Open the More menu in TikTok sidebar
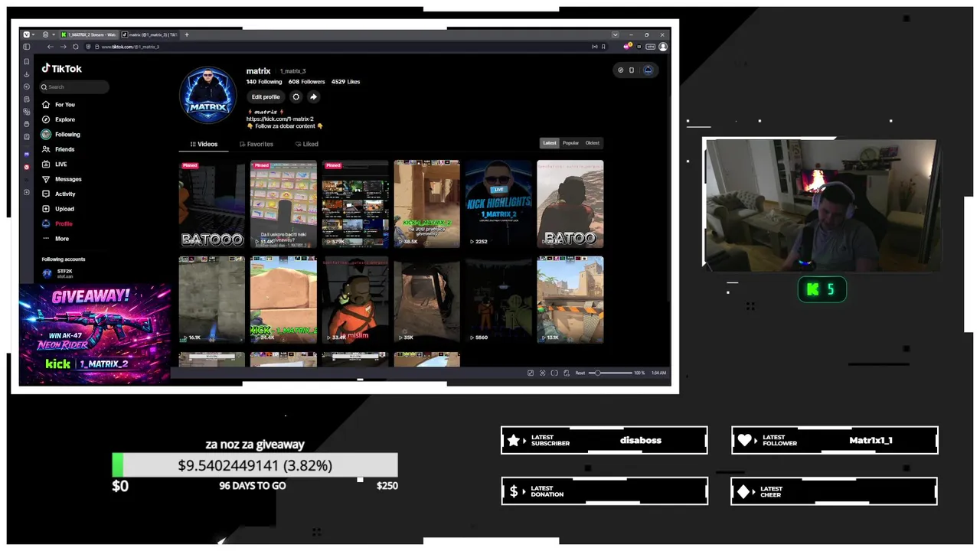 (x=56, y=239)
